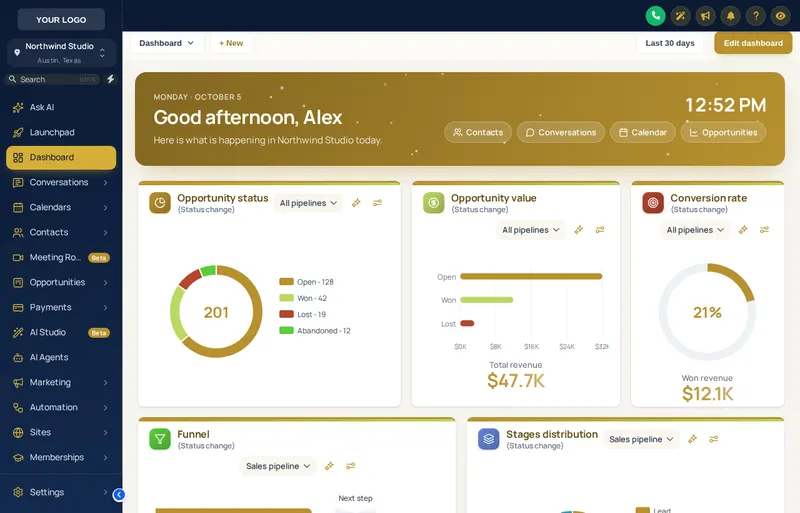Click the + New button
This screenshot has width=800, height=513.
click(x=231, y=43)
